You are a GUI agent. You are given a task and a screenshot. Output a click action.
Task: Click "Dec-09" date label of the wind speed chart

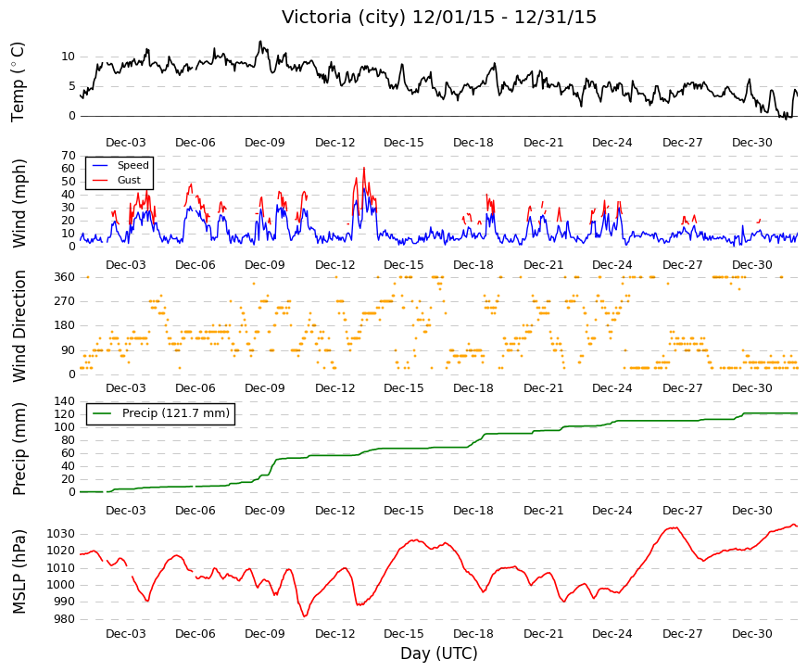265,265
